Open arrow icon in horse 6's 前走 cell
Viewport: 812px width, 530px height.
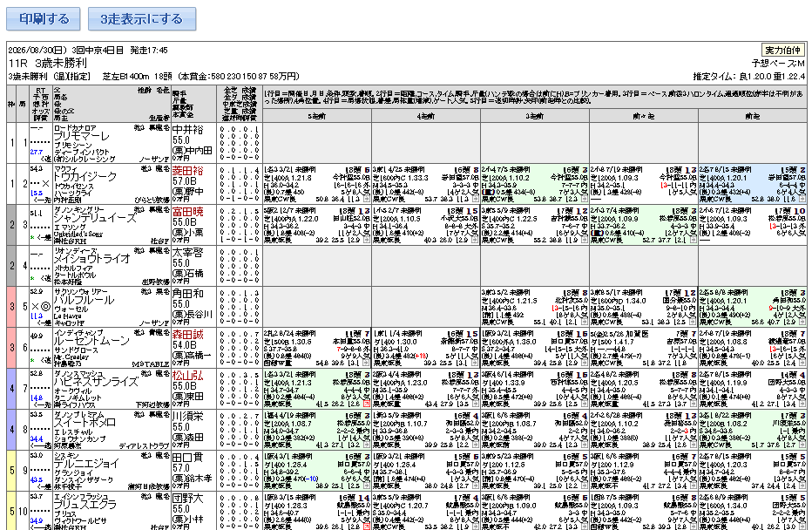pos(802,364)
